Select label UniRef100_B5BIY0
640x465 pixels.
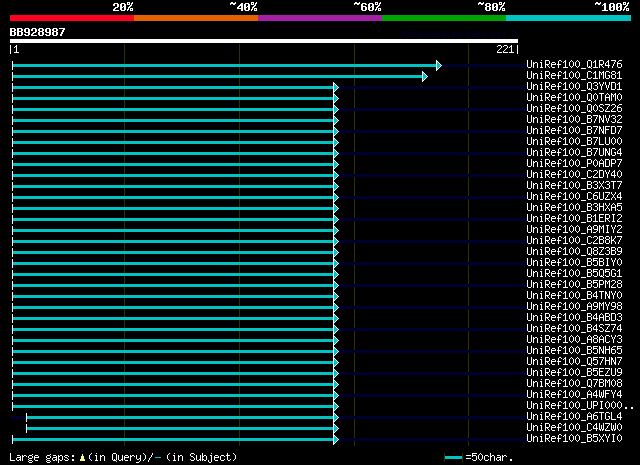pos(574,263)
